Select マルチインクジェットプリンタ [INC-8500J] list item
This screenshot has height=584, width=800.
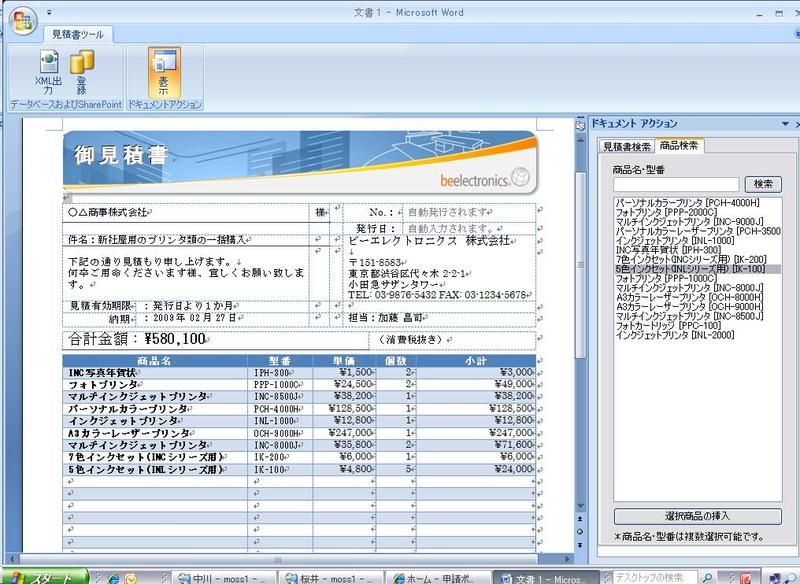689,316
